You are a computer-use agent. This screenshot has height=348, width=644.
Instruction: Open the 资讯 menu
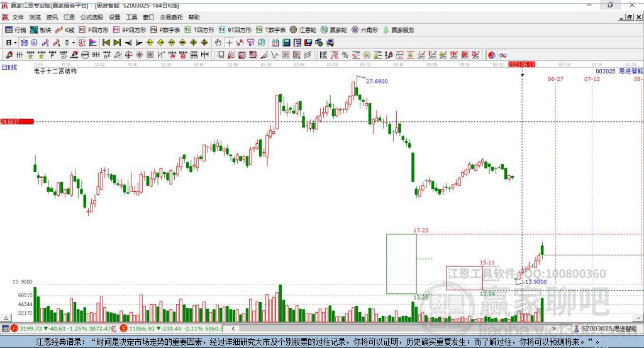(x=52, y=17)
